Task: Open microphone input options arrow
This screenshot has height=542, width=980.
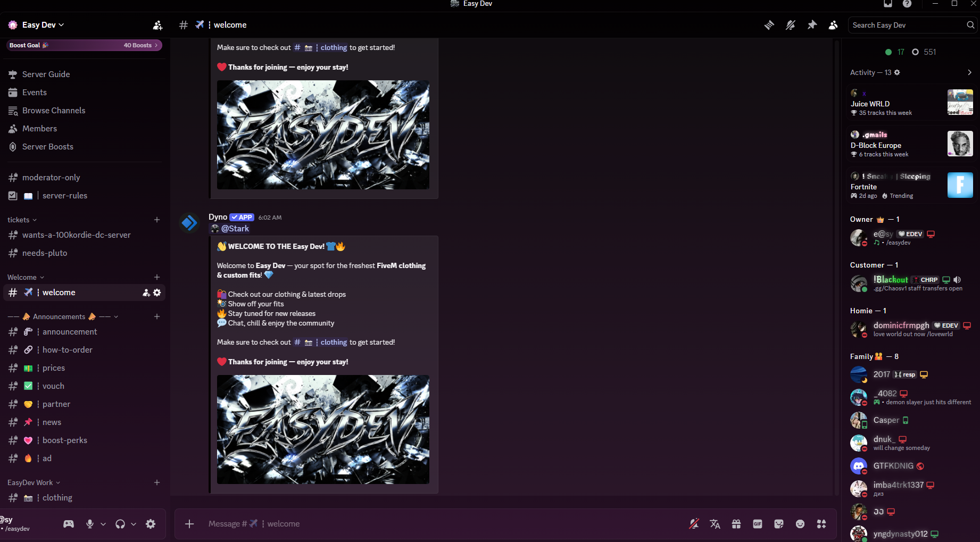Action: pyautogui.click(x=103, y=524)
